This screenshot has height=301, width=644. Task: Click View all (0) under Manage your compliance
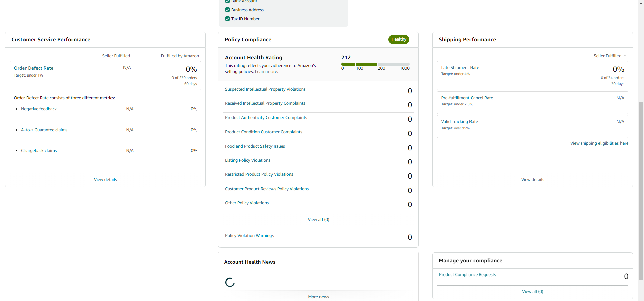click(x=532, y=292)
